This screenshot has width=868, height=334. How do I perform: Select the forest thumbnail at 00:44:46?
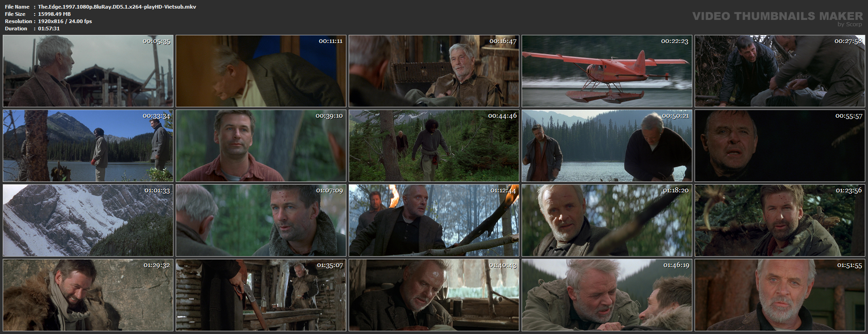point(434,146)
